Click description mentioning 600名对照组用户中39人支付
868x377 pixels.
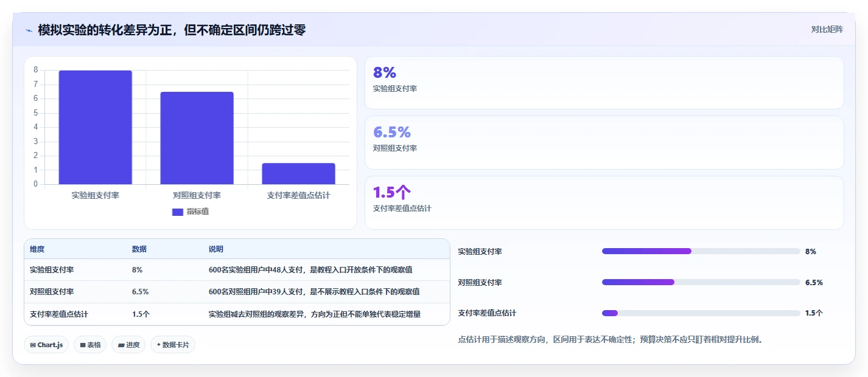tap(314, 292)
